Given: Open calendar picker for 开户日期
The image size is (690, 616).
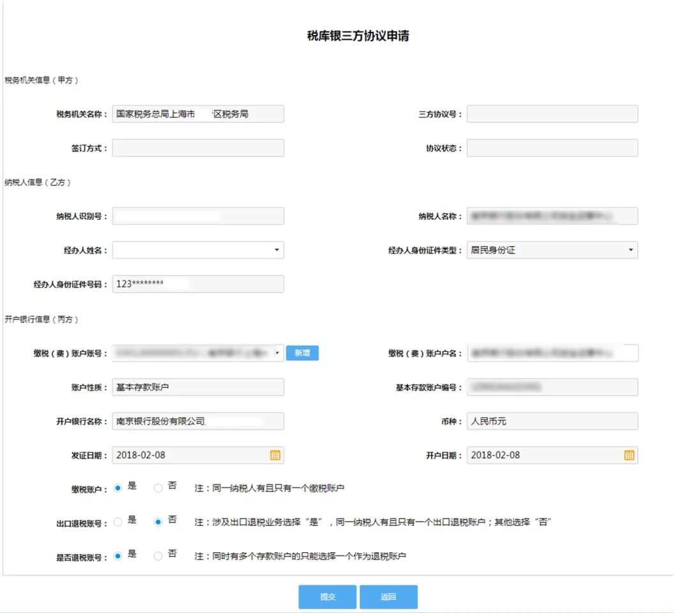Looking at the screenshot, I should point(629,456).
